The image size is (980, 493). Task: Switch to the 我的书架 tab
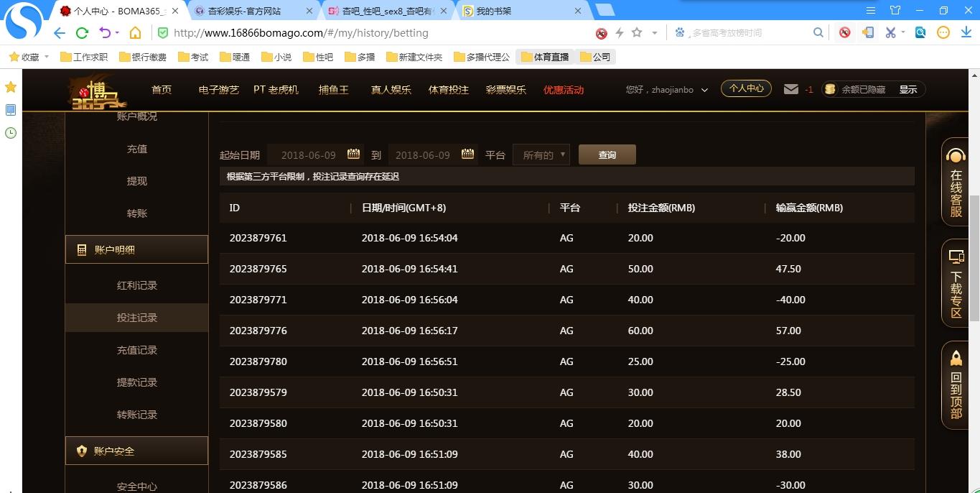523,11
